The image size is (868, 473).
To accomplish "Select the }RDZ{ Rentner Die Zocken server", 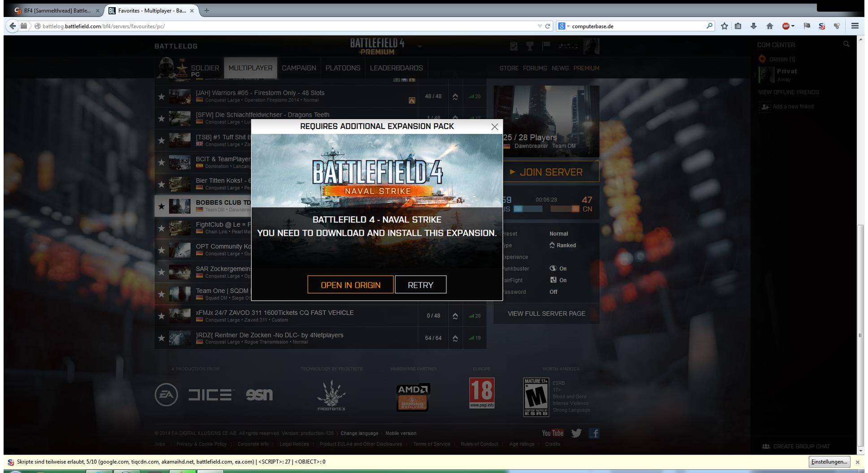I will (320, 338).
